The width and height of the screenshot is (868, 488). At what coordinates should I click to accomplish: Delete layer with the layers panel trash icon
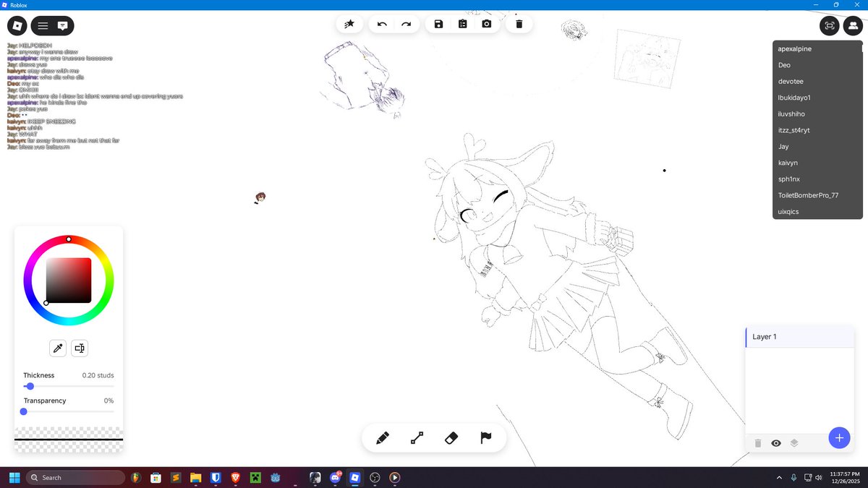tap(758, 443)
